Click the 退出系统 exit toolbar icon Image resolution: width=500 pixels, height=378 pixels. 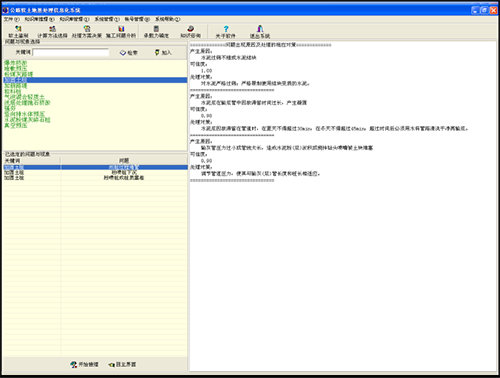[x=260, y=29]
